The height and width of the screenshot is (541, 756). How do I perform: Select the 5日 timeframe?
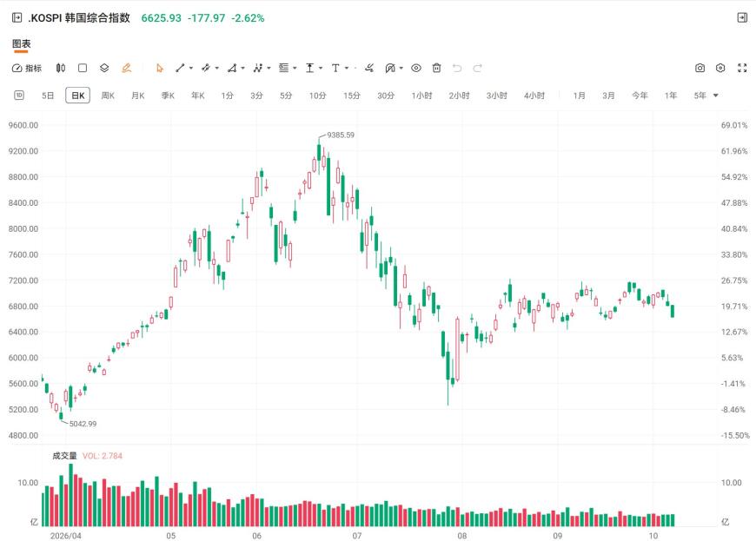coord(48,96)
